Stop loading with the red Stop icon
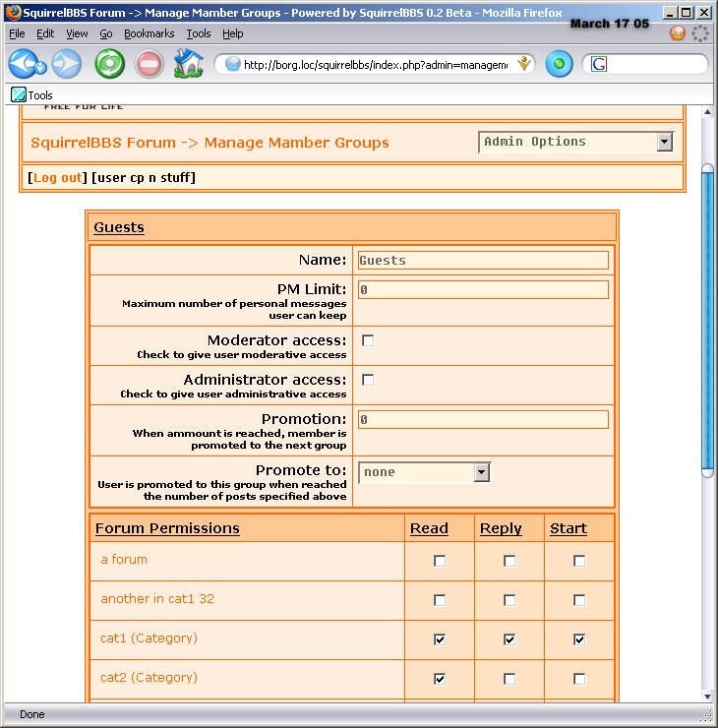 149,64
